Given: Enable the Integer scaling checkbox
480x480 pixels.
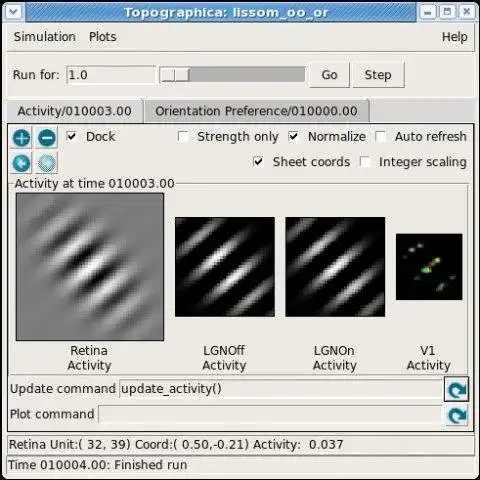Looking at the screenshot, I should 365,162.
